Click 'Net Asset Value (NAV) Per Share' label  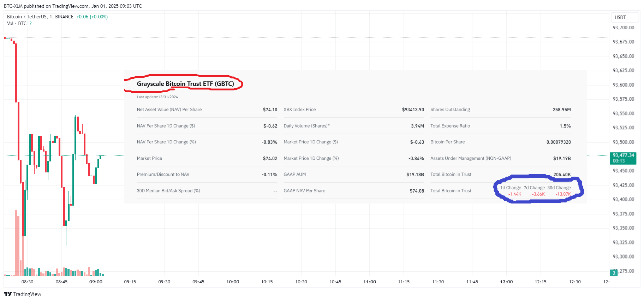[x=169, y=110]
